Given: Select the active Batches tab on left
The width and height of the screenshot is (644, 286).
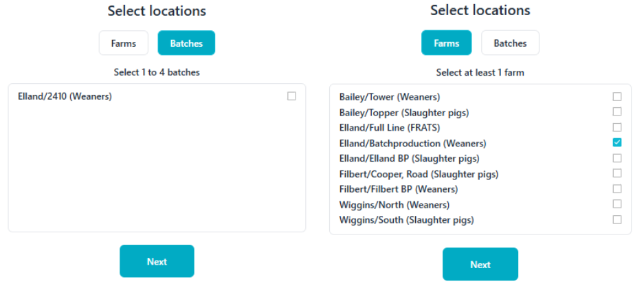Looking at the screenshot, I should pyautogui.click(x=186, y=43).
